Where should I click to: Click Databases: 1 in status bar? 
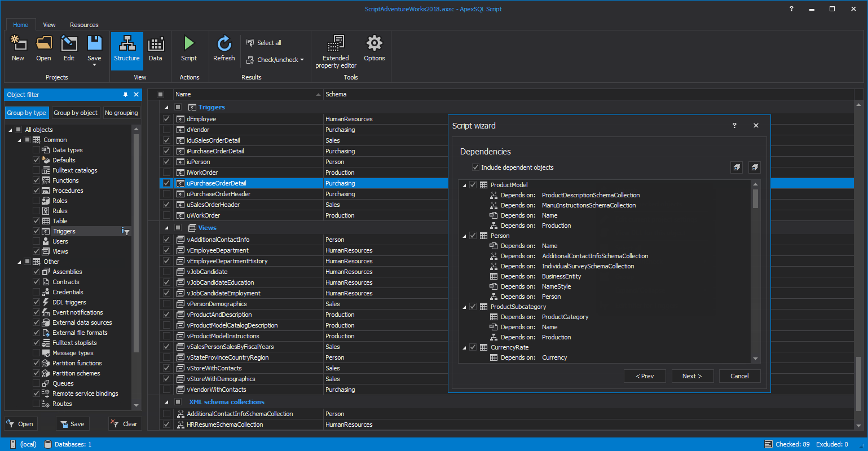[68, 444]
